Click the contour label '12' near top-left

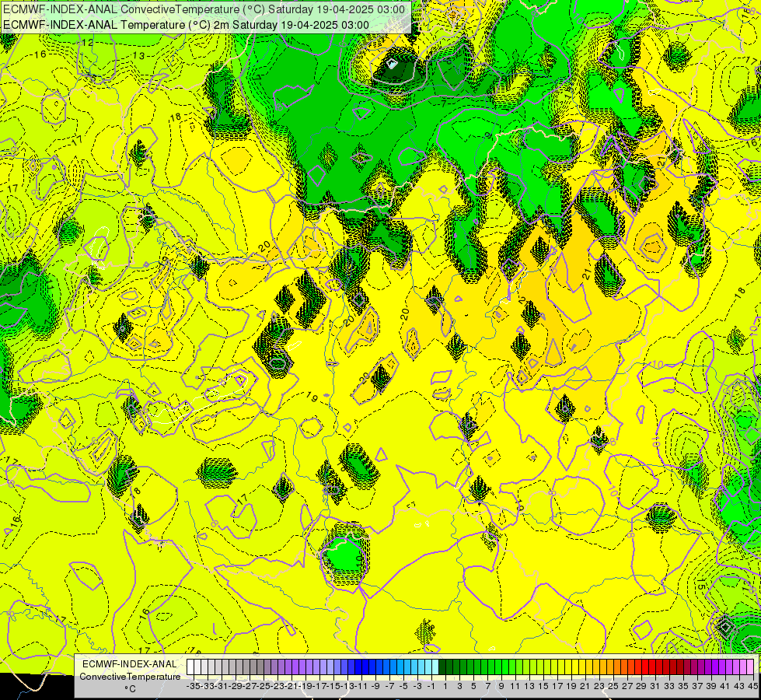pos(87,43)
